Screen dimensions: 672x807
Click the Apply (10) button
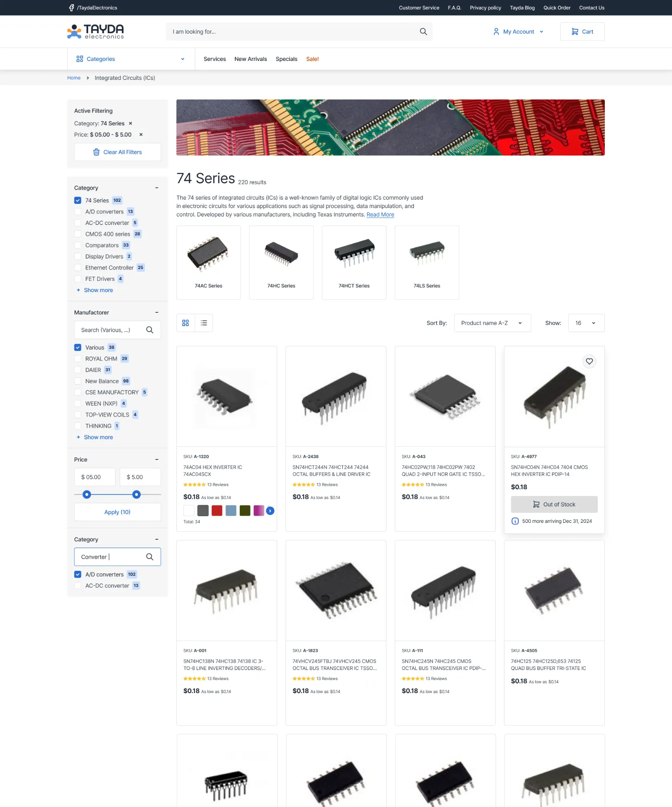pyautogui.click(x=118, y=512)
